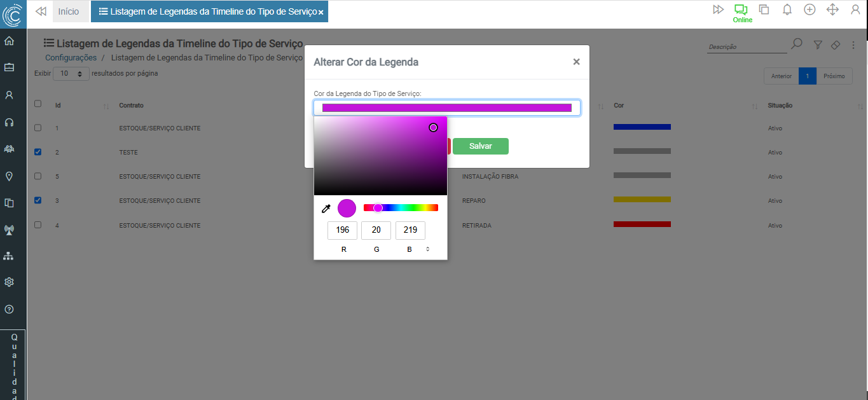Click the R value input field
868x400 pixels.
pos(342,230)
